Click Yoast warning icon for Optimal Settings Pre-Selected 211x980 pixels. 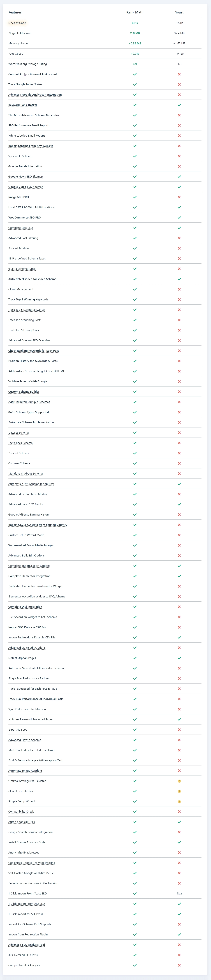[x=179, y=781]
